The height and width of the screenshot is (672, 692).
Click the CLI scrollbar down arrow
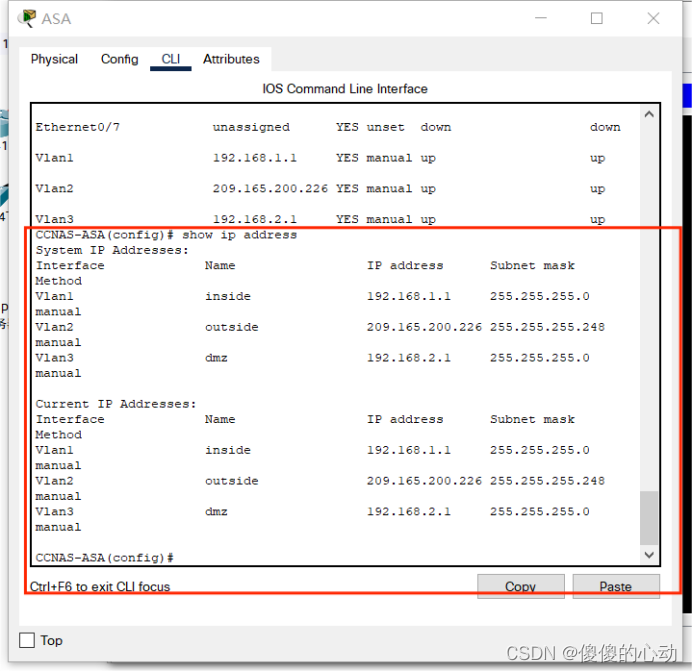[649, 555]
